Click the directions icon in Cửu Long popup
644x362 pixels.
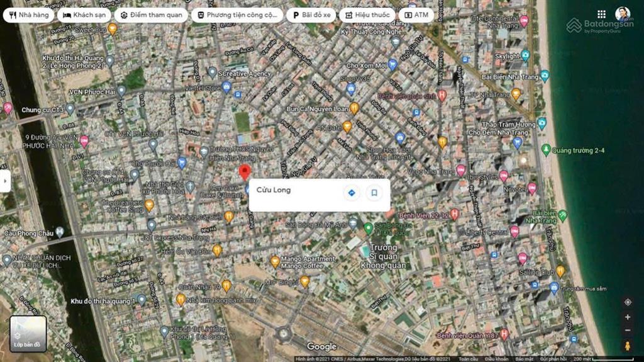[352, 193]
